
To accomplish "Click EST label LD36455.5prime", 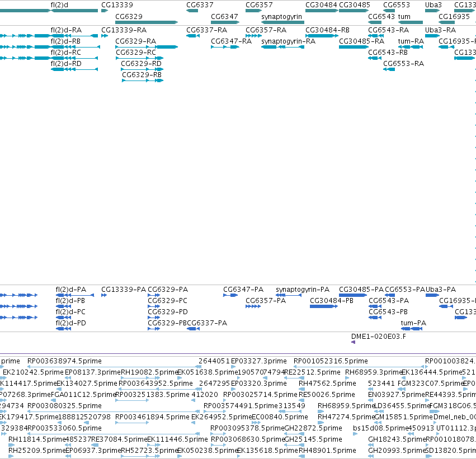I will 402,406.
